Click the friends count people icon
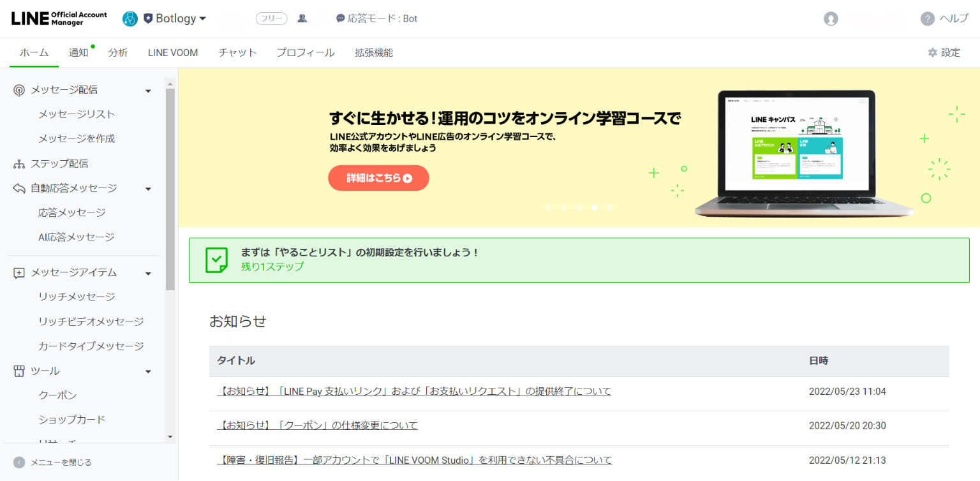Screen dimensions: 980x481 point(302,18)
